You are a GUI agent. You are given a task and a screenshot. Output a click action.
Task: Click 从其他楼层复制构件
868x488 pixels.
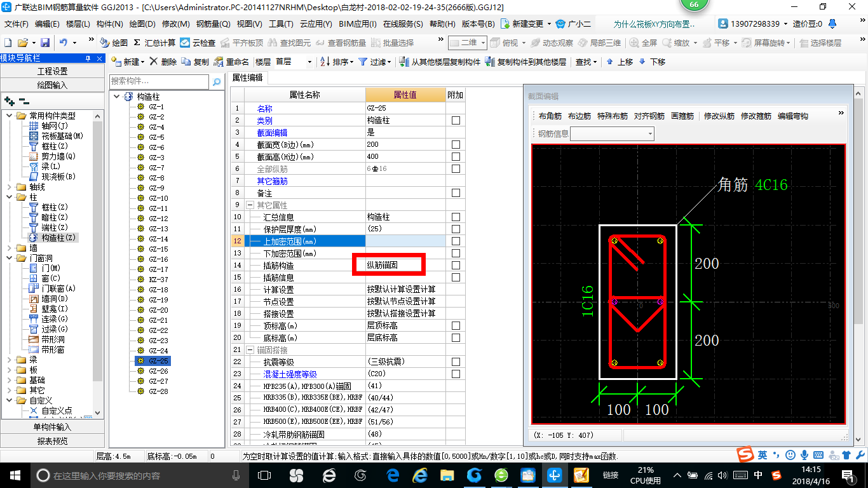pyautogui.click(x=440, y=62)
